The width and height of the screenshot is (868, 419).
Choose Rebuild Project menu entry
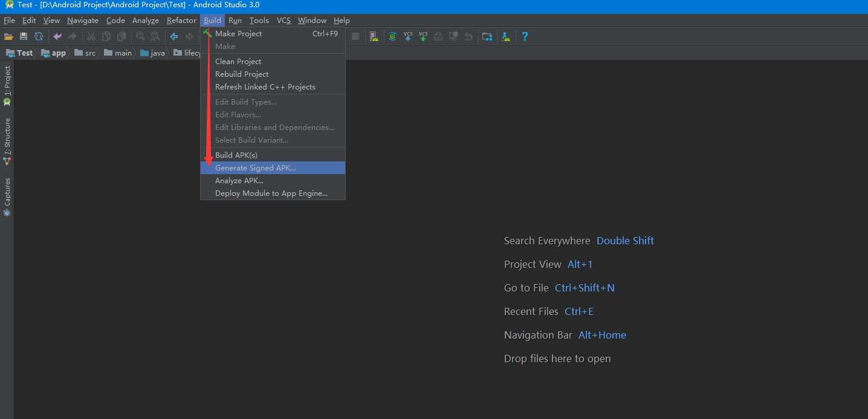click(273, 74)
